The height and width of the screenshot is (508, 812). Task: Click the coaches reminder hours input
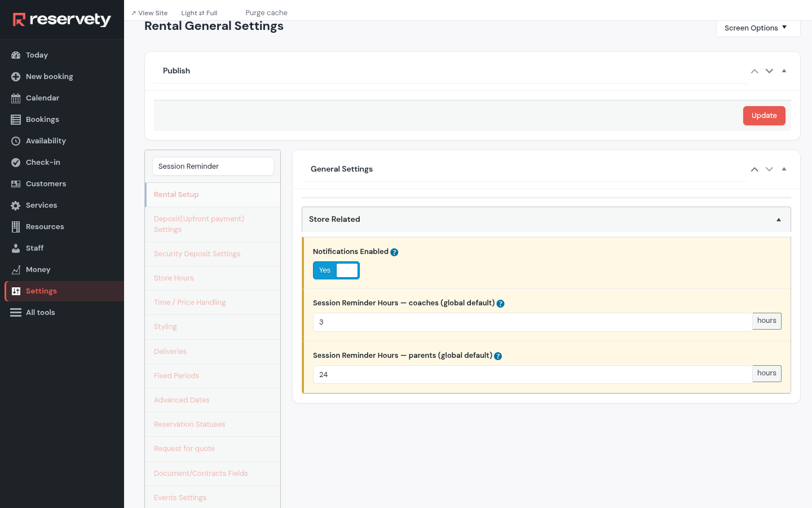click(x=532, y=322)
